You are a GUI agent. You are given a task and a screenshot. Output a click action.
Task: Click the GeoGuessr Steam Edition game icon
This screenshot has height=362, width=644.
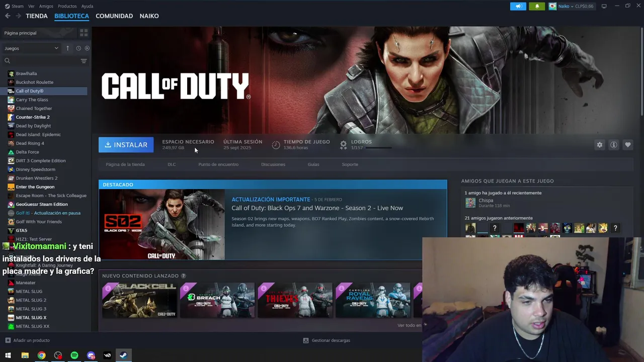coord(11,205)
